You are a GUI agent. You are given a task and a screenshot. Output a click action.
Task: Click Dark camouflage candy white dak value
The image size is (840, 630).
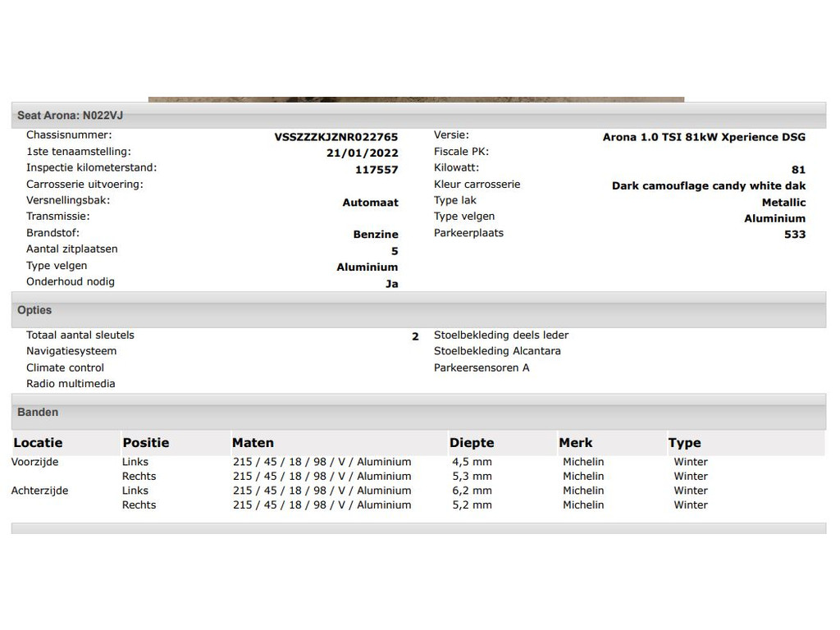(x=709, y=186)
